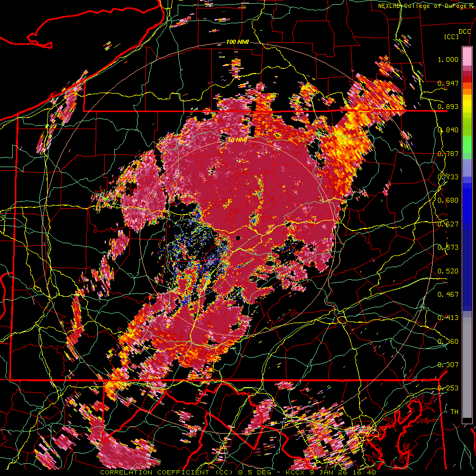Viewport: 476px width, 476px height.
Task: Click the DCC product label
Action: pyautogui.click(x=464, y=32)
